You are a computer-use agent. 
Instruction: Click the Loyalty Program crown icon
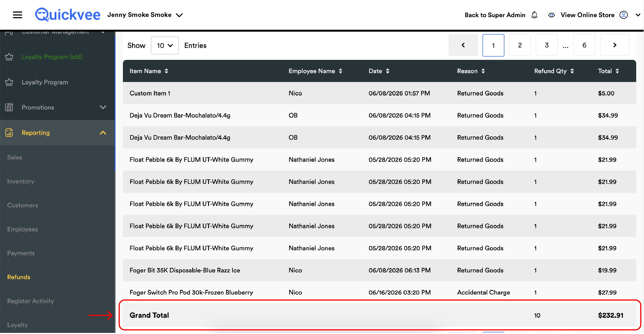click(x=9, y=82)
